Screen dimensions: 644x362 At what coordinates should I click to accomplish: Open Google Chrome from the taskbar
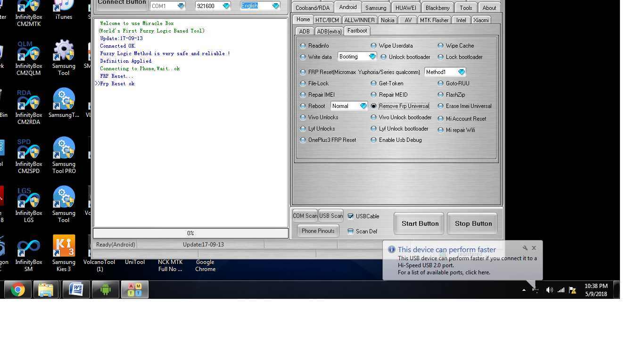coord(18,289)
